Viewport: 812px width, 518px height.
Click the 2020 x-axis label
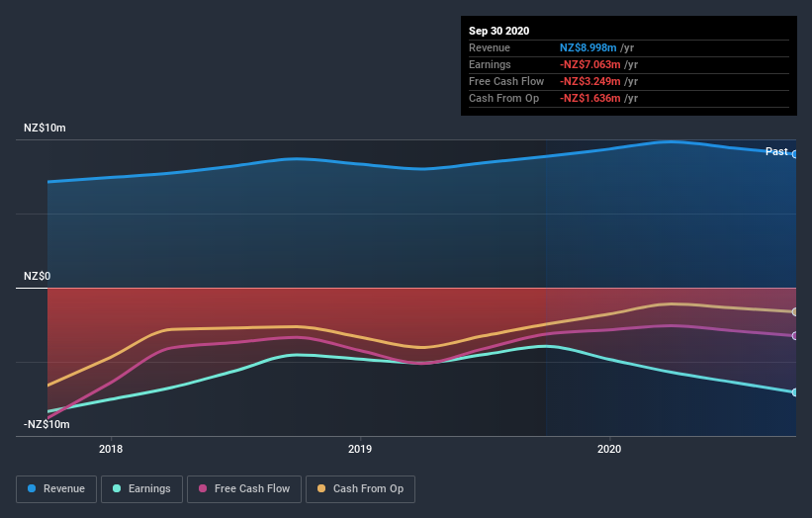pos(609,449)
